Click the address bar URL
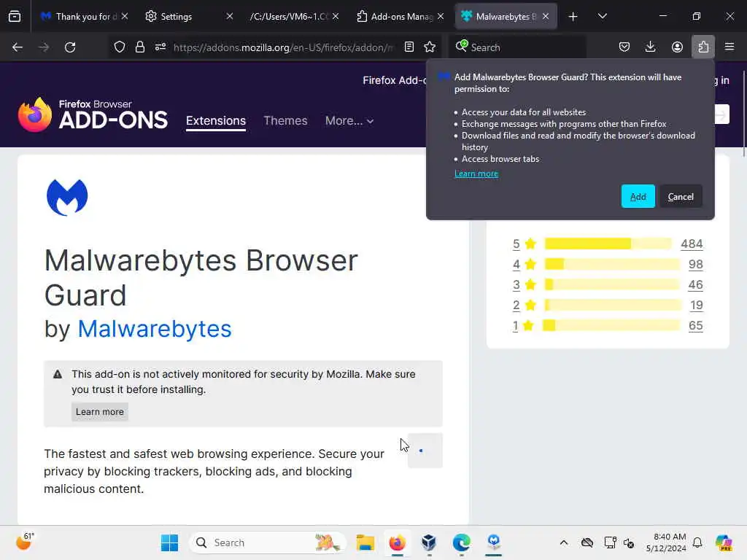The height and width of the screenshot is (560, 747). tap(284, 47)
